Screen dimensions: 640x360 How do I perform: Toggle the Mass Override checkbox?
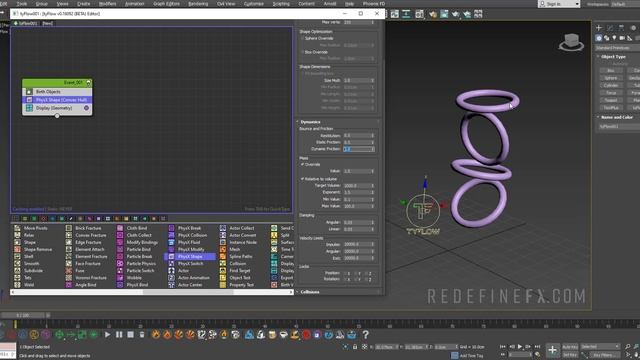point(303,164)
